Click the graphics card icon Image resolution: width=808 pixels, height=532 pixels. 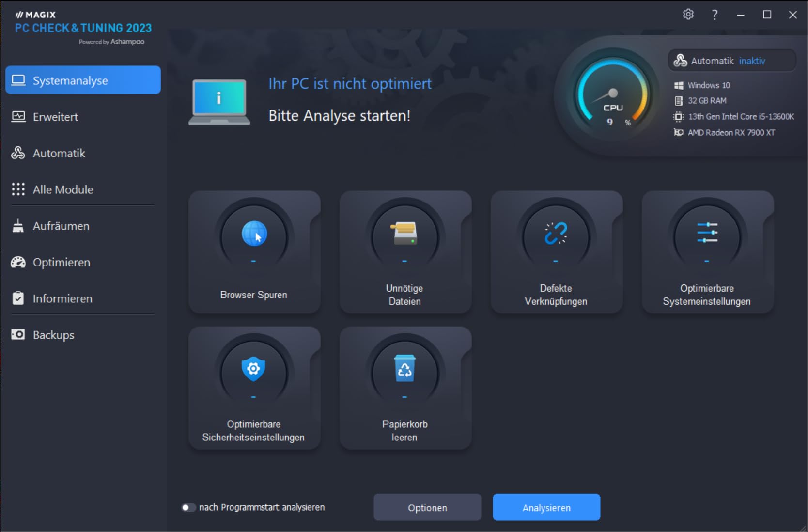pyautogui.click(x=679, y=132)
